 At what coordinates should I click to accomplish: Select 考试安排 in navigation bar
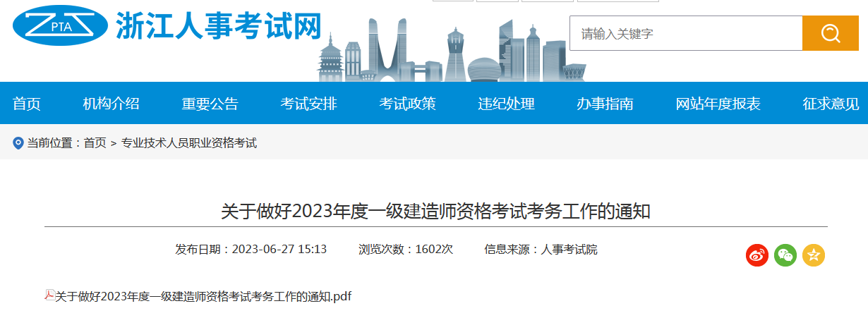click(x=309, y=104)
